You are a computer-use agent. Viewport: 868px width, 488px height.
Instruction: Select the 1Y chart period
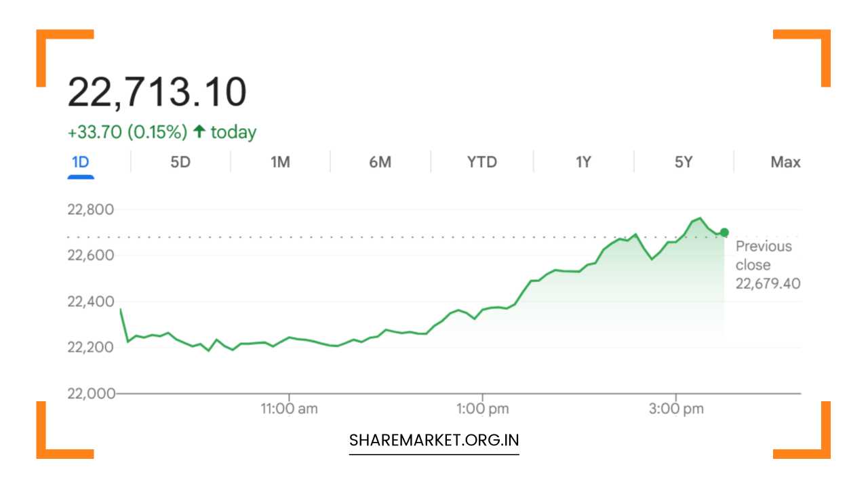[x=582, y=162]
